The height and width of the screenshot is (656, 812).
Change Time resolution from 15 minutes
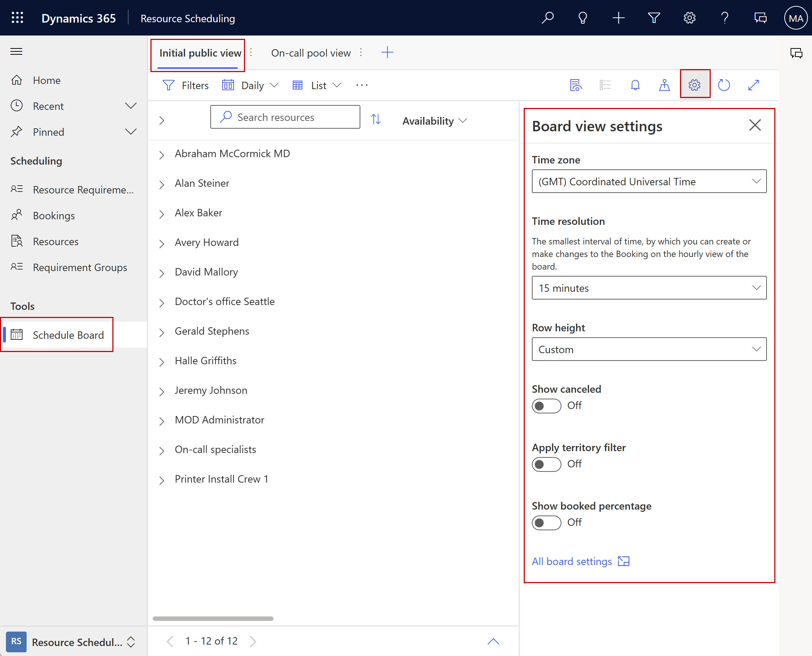click(648, 288)
